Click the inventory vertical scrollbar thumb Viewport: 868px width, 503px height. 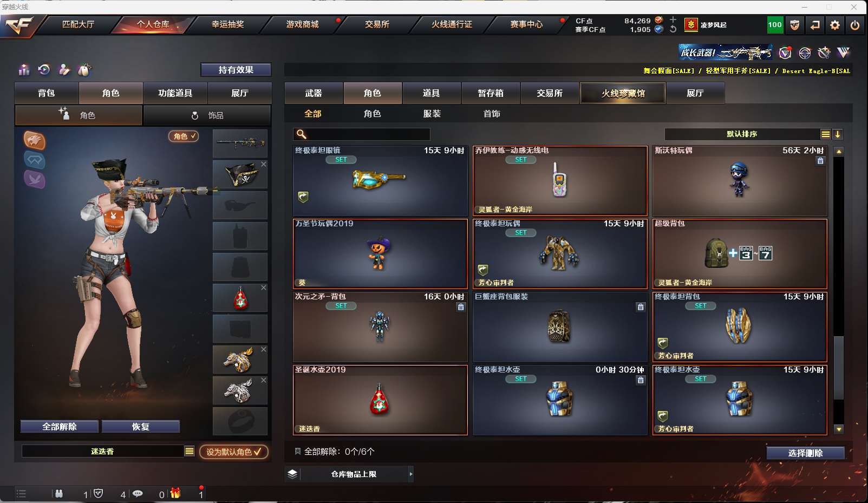pyautogui.click(x=839, y=368)
